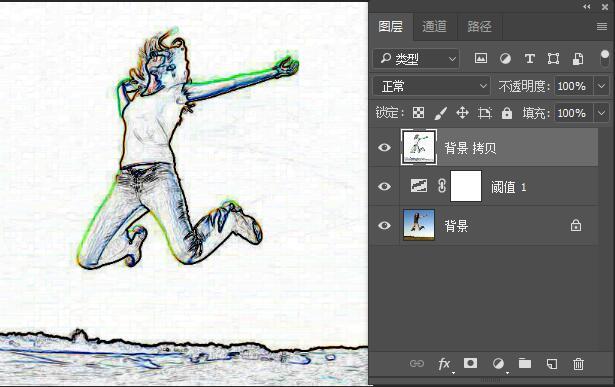
Task: Open the Layers panel options menu
Action: [602, 26]
